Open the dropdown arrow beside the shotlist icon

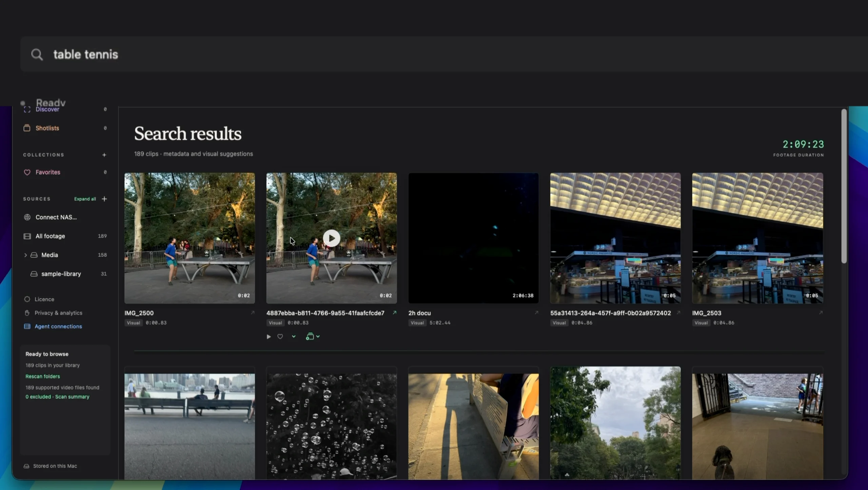pyautogui.click(x=318, y=337)
